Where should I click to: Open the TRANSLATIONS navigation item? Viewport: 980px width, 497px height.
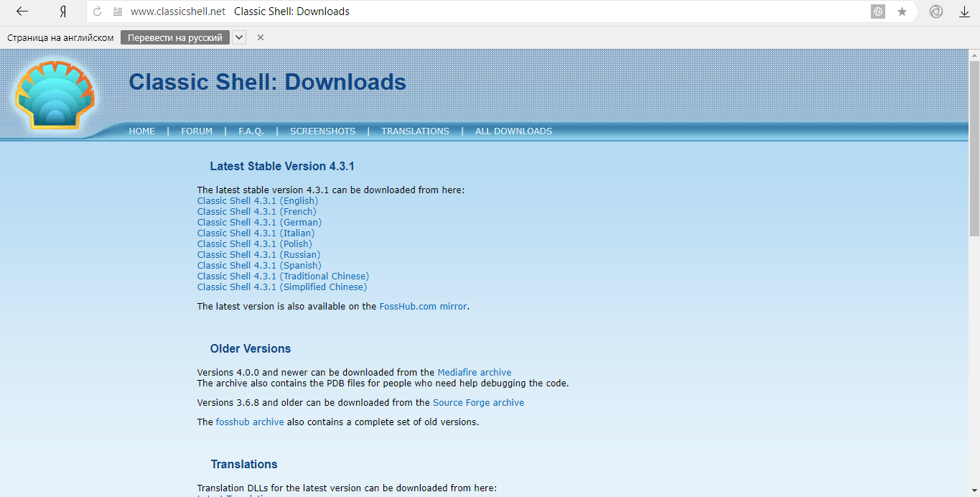tap(415, 131)
